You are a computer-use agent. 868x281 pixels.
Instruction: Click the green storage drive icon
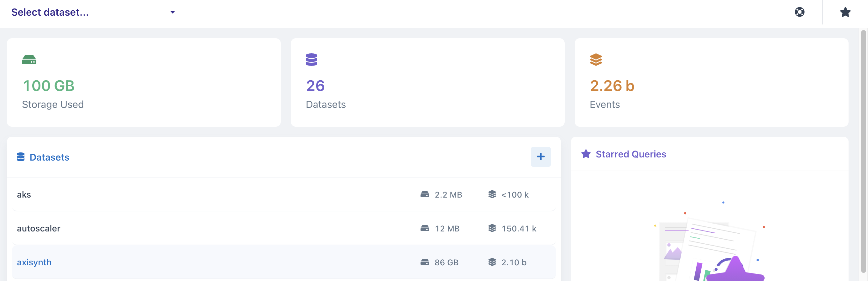29,60
